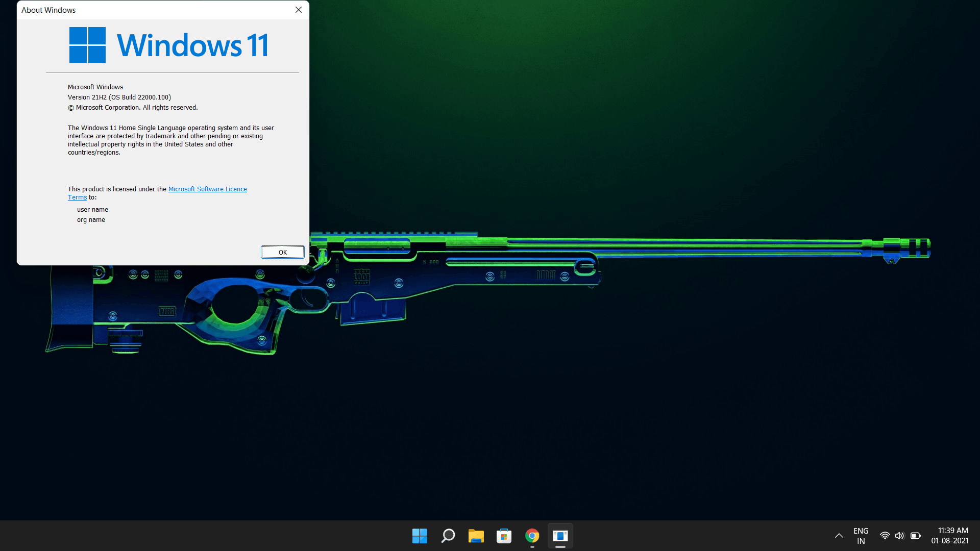Screen dimensions: 980x551
Task: Click the About Windows title bar
Action: coord(153,10)
